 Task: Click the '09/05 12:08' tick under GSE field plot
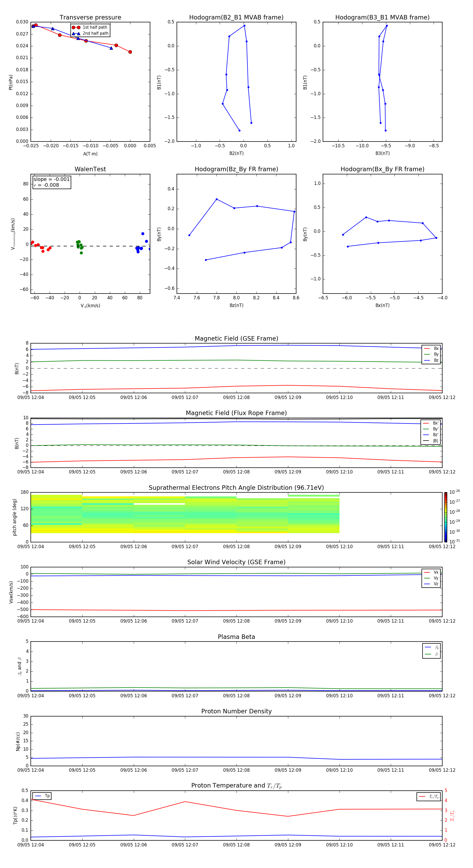coord(236,398)
